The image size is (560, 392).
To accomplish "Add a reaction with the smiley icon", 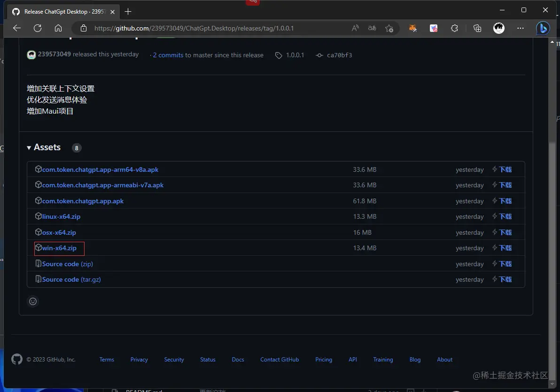I will pos(33,301).
